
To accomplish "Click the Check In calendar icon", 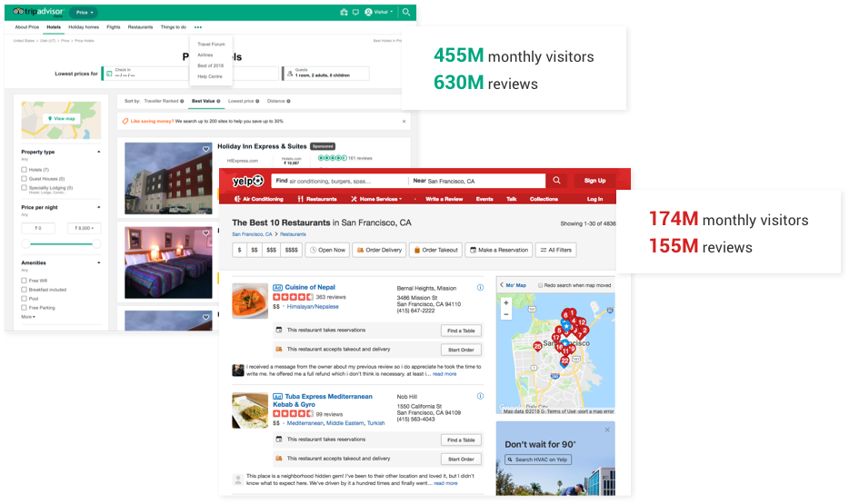I will point(109,74).
